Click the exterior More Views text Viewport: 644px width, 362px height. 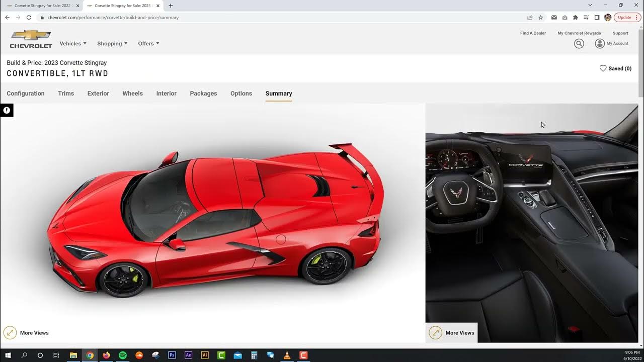pos(34,333)
